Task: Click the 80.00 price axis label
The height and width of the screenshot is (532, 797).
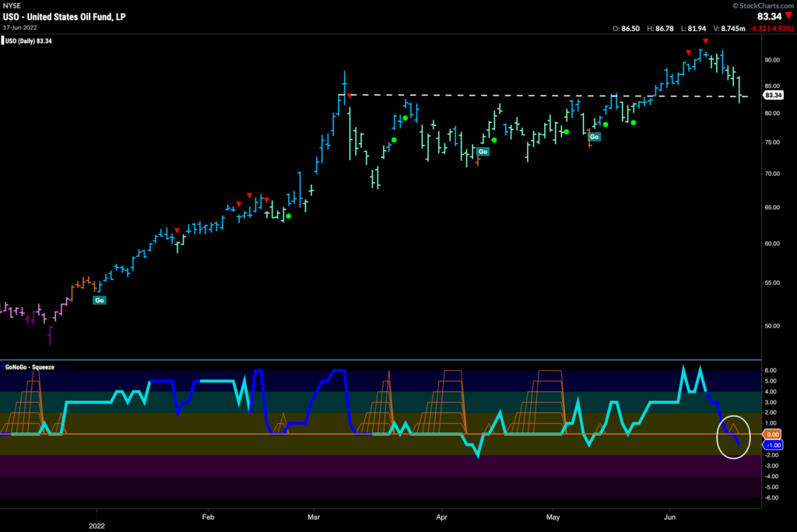Action: (x=772, y=114)
